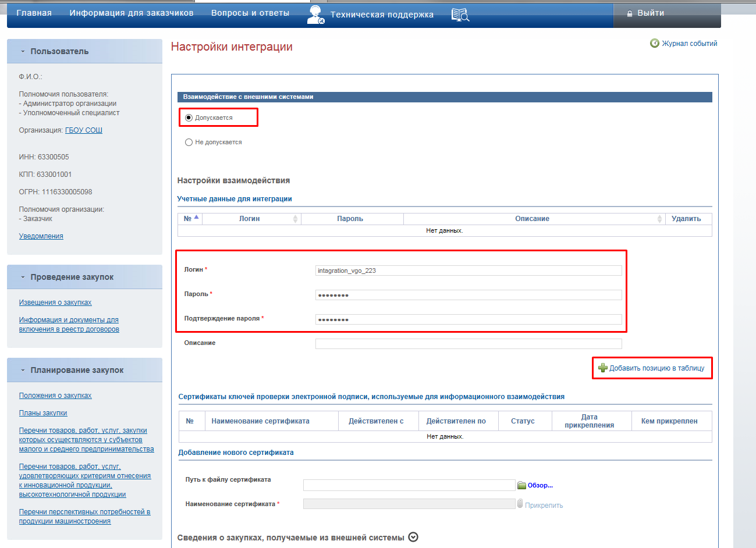This screenshot has width=756, height=548.
Task: Click the Дата прикрепления column header
Action: point(591,421)
